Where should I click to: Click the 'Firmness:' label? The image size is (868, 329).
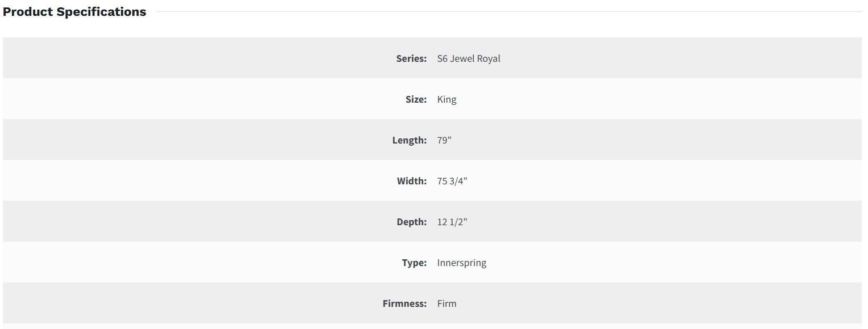(x=404, y=303)
